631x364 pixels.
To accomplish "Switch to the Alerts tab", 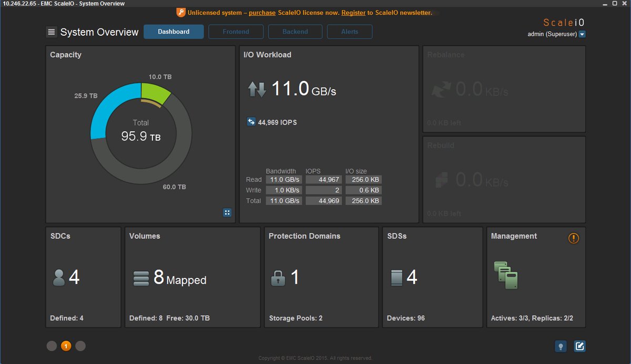I will pos(350,32).
